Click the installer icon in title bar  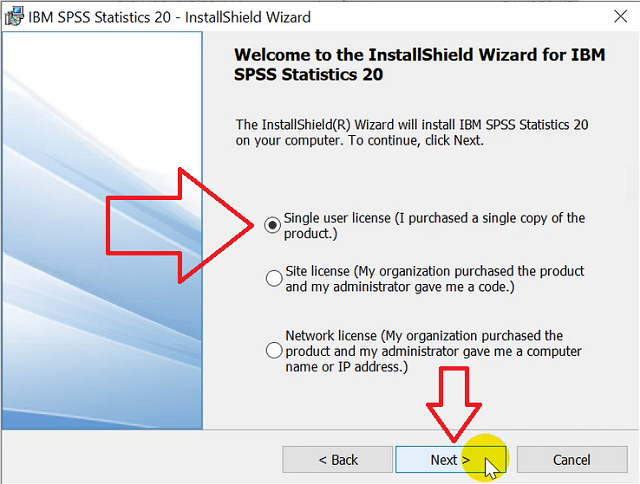pyautogui.click(x=14, y=16)
